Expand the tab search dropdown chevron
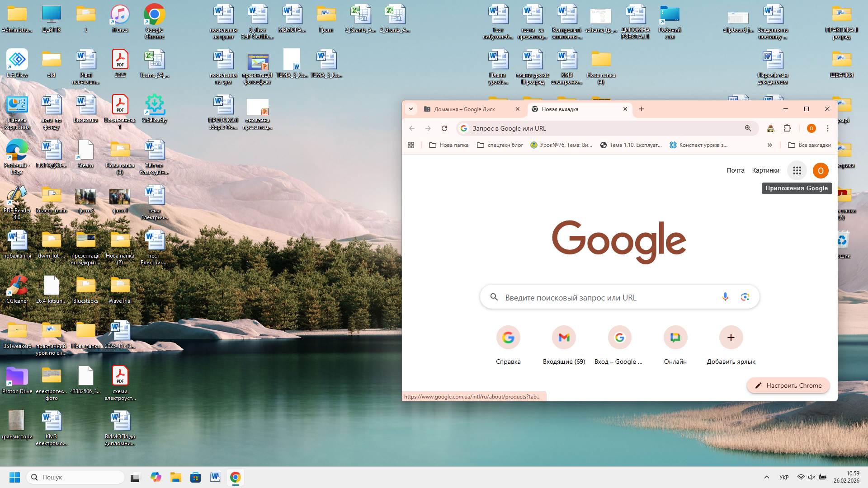 click(411, 109)
